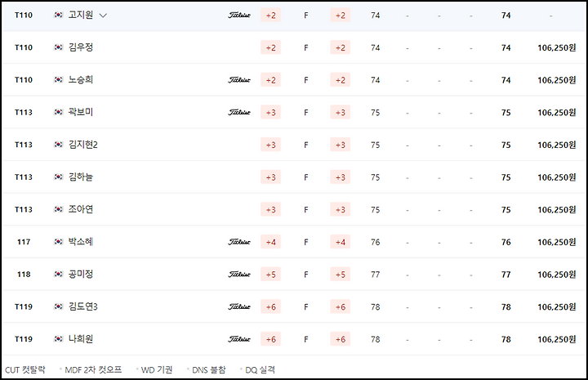
Task: Click the Titleist logo in 노승희's row
Action: [x=239, y=80]
